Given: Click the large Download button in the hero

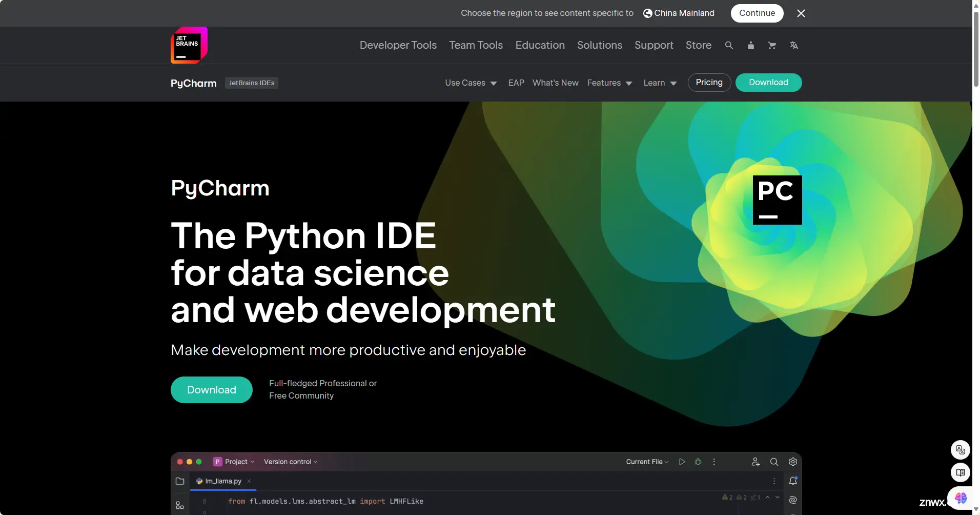Looking at the screenshot, I should [x=211, y=390].
